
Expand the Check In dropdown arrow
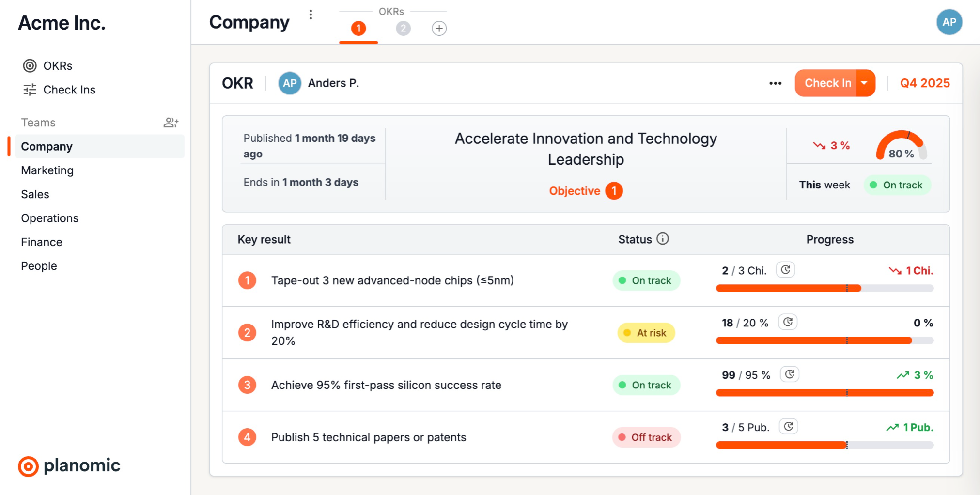tap(865, 83)
